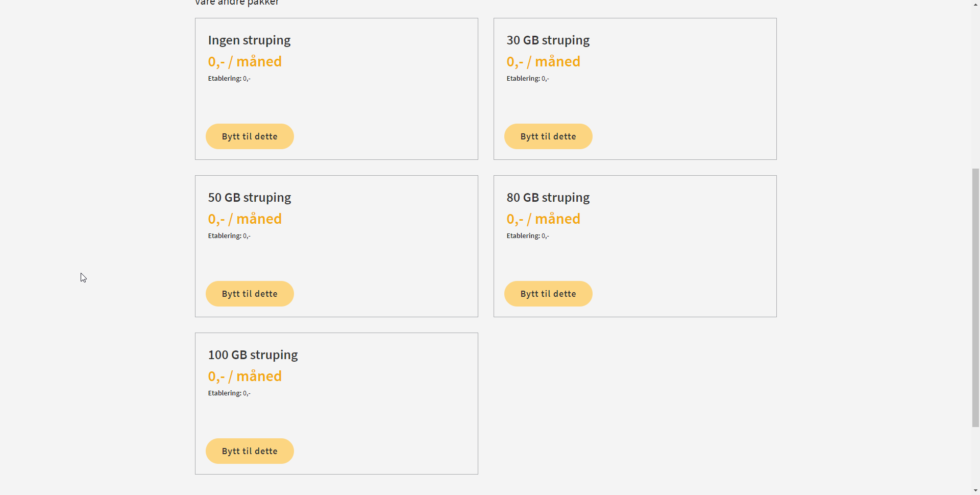Select the 80 GB struping switch button
The image size is (980, 495).
(x=548, y=294)
